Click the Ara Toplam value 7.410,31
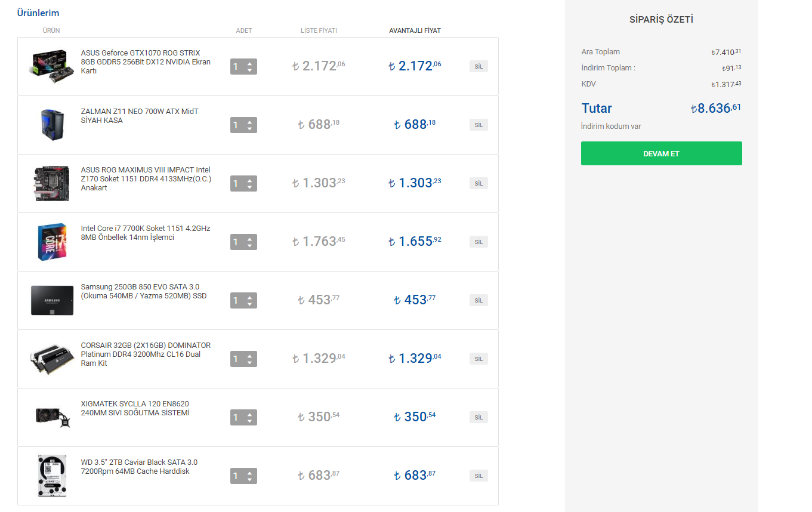 [x=727, y=52]
